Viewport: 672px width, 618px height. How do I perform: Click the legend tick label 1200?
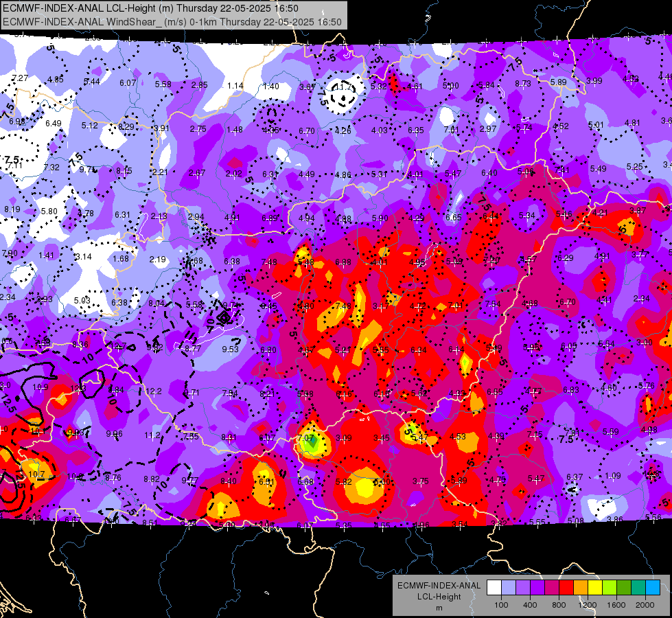[x=588, y=605]
